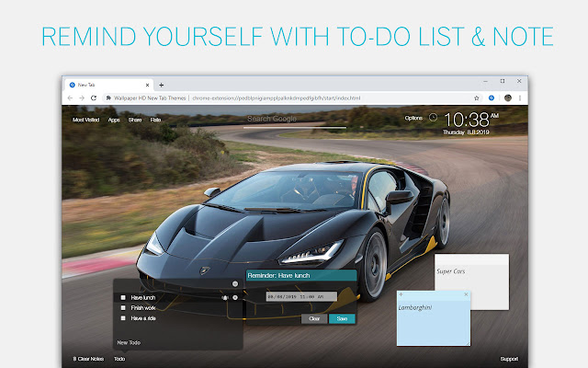Open the Most Visited menu
Image resolution: width=588 pixels, height=368 pixels.
(85, 120)
